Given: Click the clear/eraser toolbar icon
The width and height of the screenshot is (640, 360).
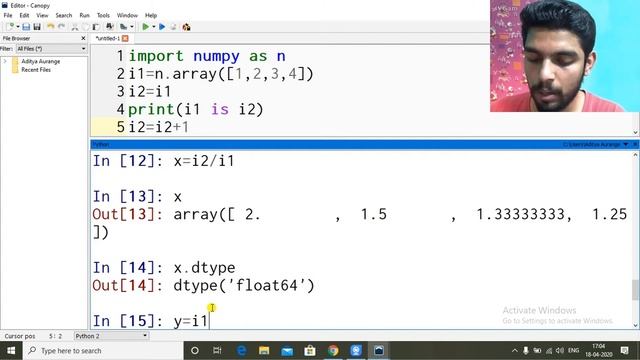Looking at the screenshot, I should coord(123,27).
